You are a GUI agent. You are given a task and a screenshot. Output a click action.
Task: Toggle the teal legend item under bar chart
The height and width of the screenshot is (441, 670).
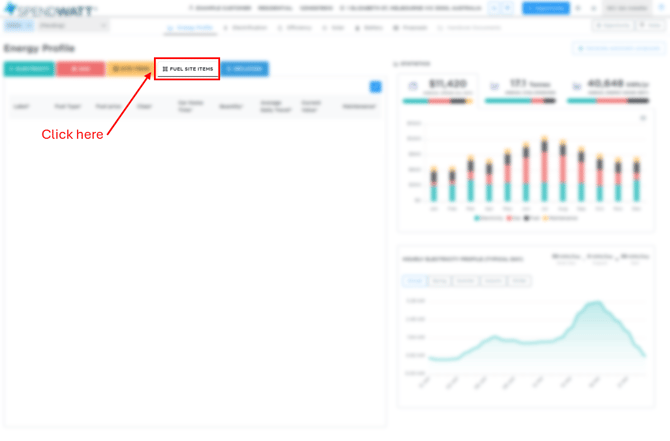[489, 217]
